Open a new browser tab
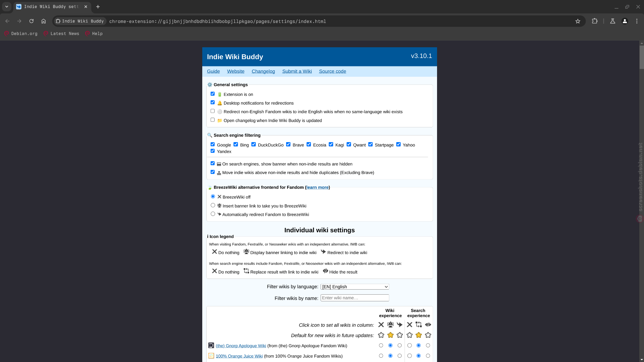 [x=98, y=7]
